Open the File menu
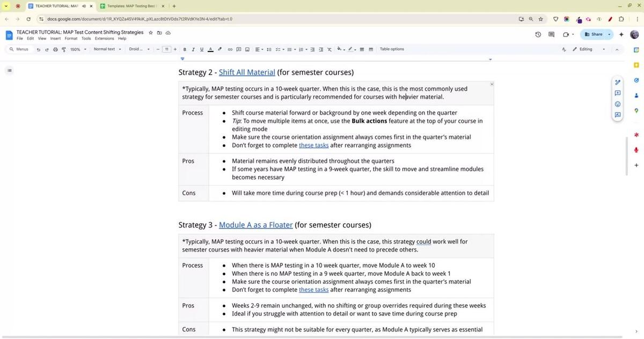The height and width of the screenshot is (339, 644). tap(19, 39)
